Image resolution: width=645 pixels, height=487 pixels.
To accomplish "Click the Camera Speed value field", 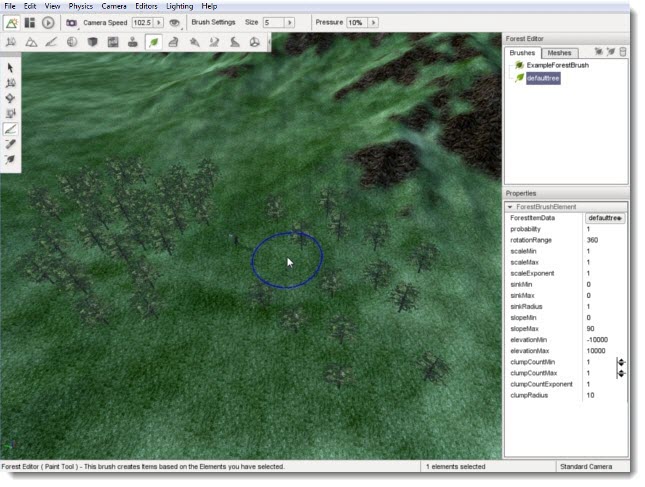I will [143, 23].
